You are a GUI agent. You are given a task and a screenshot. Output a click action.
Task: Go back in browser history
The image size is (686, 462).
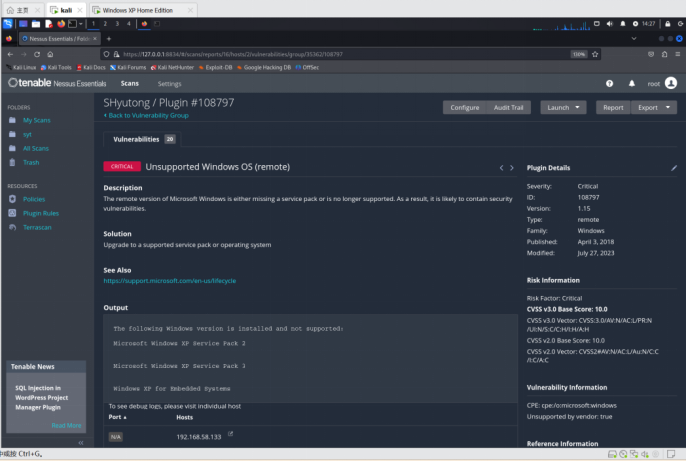(10, 54)
